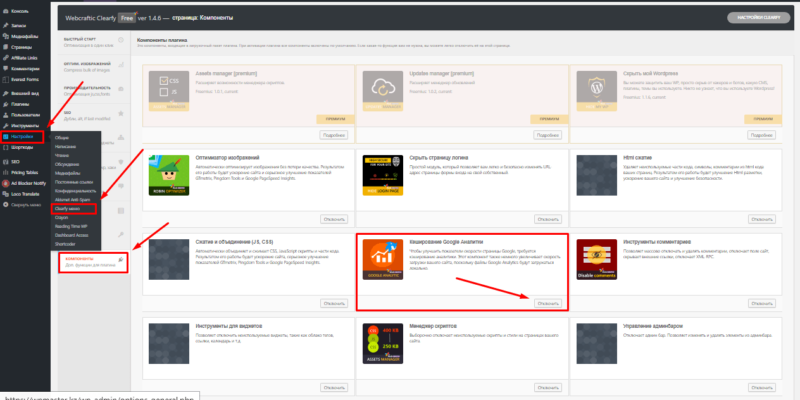Disable the Инструменты комментариев component

coord(762,303)
